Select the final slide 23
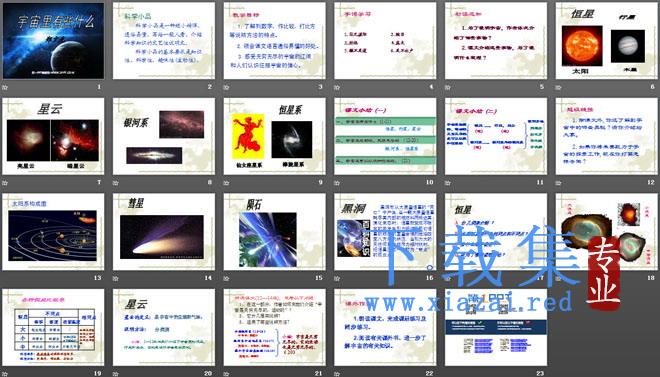 point(496,327)
